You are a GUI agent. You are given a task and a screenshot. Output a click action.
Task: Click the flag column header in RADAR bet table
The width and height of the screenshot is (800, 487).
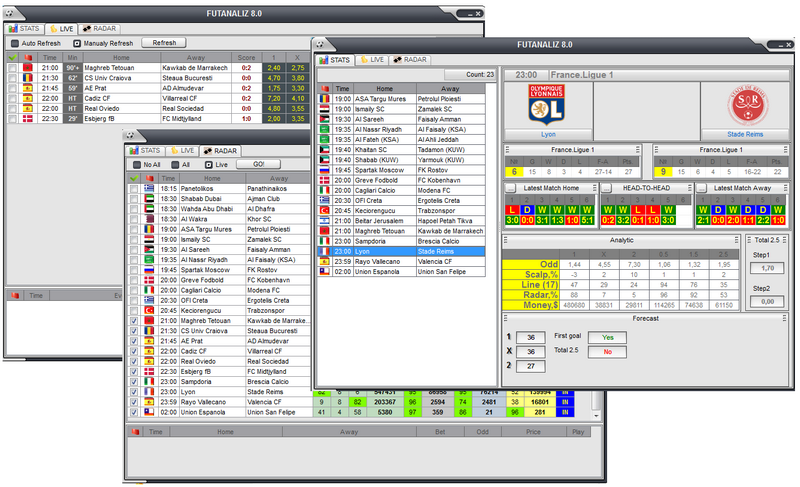135,432
